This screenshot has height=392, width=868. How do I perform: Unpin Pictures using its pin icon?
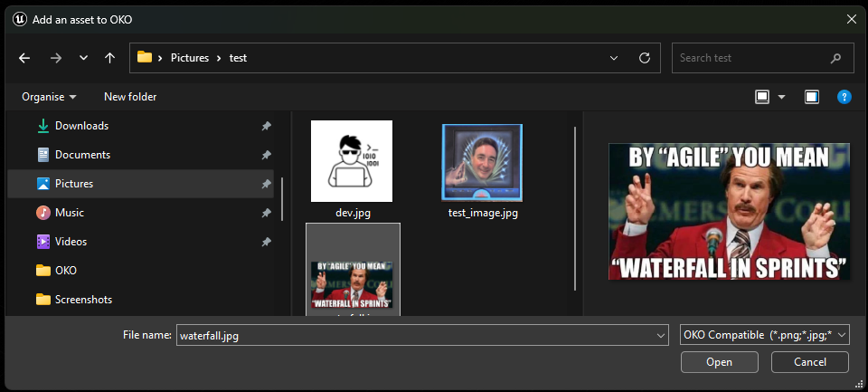[x=266, y=184]
